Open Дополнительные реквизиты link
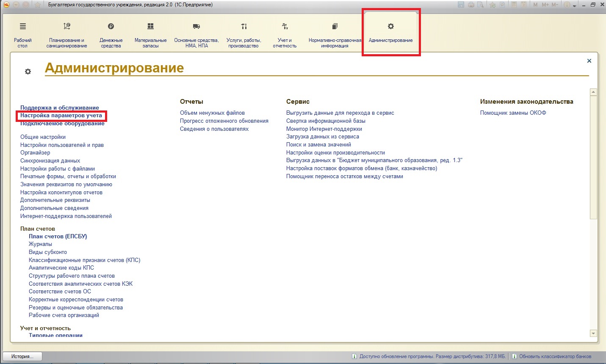This screenshot has height=364, width=606. [x=55, y=200]
